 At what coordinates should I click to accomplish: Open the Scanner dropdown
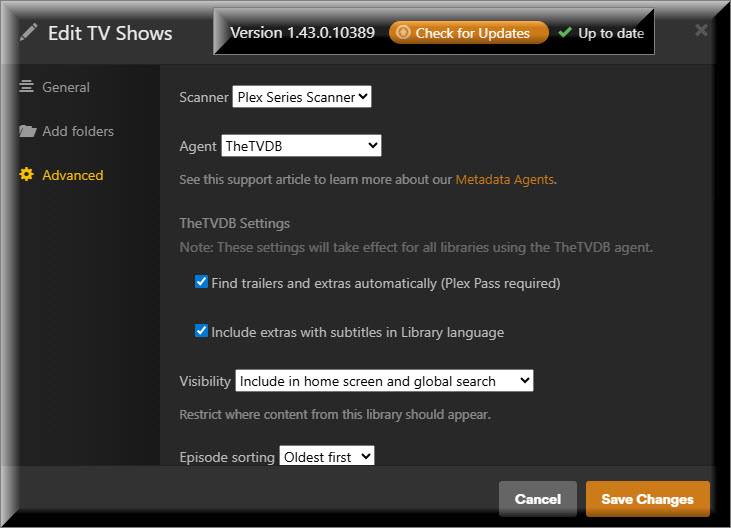[302, 96]
